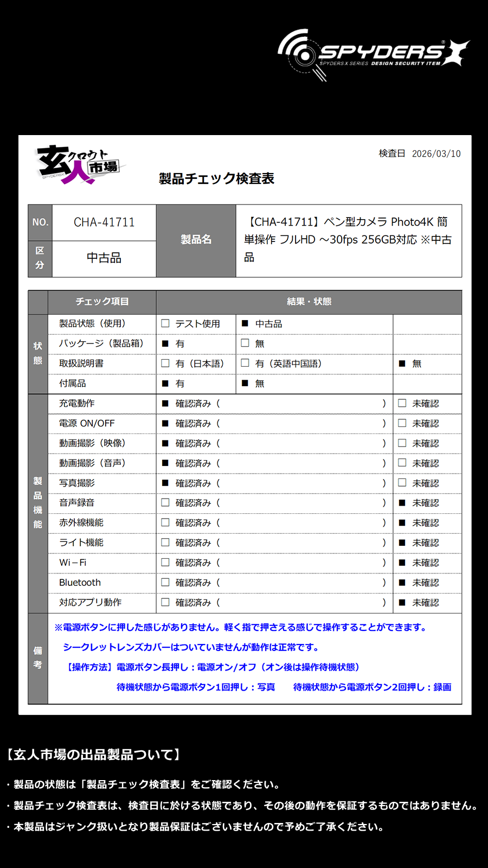This screenshot has width=488, height=868.
Task: Click the チェック項目 column header
Action: (x=102, y=302)
